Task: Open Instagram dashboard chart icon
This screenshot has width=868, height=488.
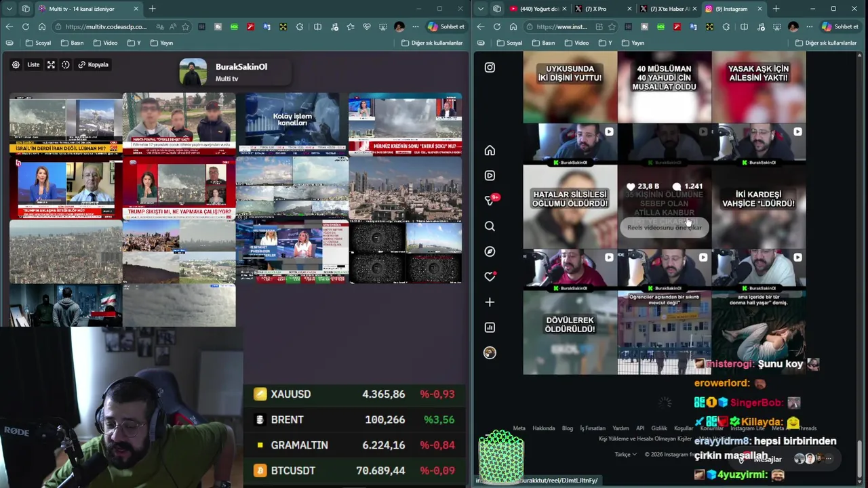Action: point(490,327)
